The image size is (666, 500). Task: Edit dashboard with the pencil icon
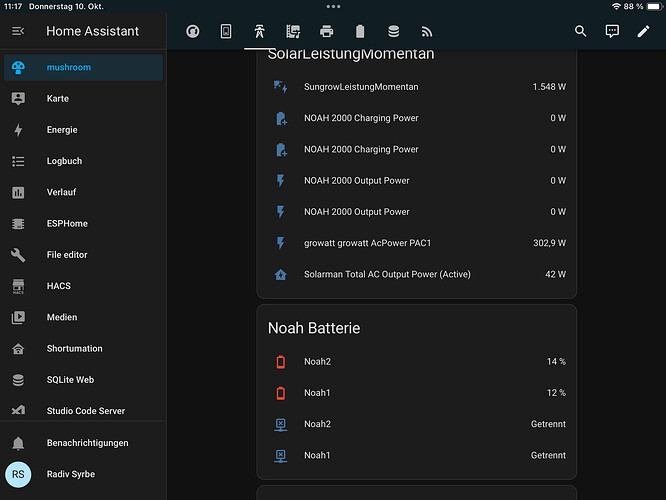tap(643, 31)
